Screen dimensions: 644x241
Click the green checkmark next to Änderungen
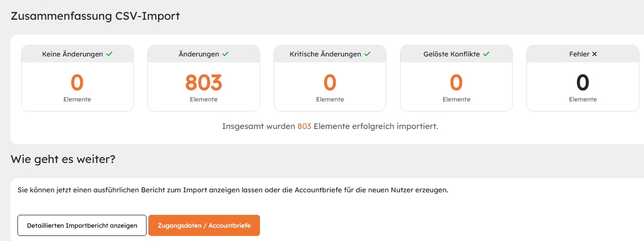click(225, 54)
